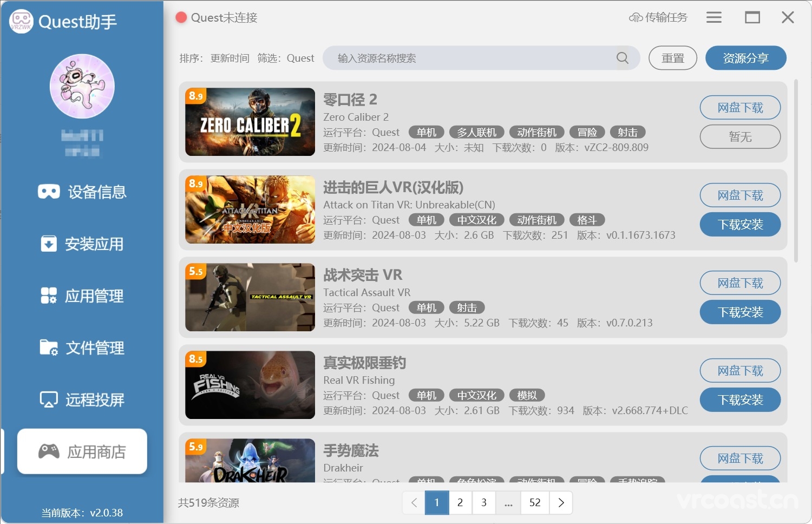Click the resource list vertical scrollbar
This screenshot has height=524, width=812.
coord(796,171)
